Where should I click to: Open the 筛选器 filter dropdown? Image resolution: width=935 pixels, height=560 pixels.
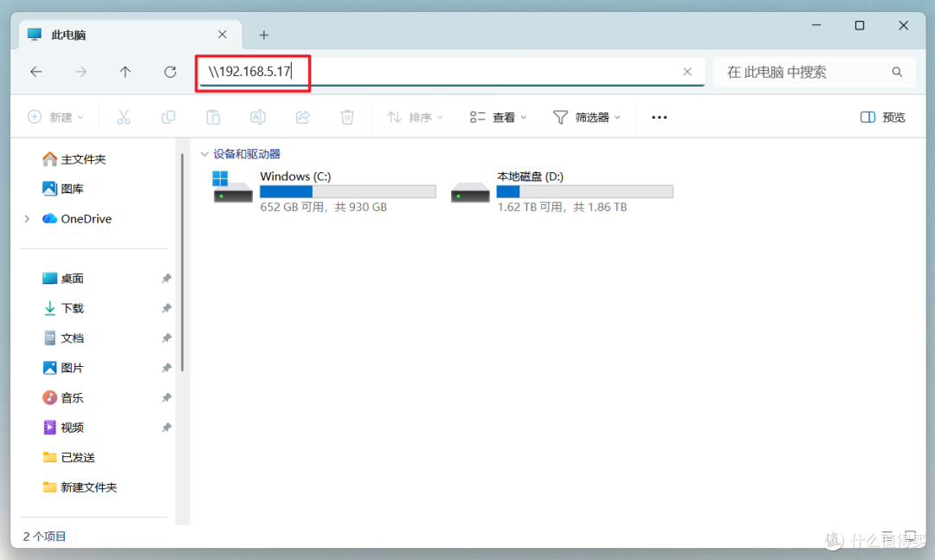587,118
